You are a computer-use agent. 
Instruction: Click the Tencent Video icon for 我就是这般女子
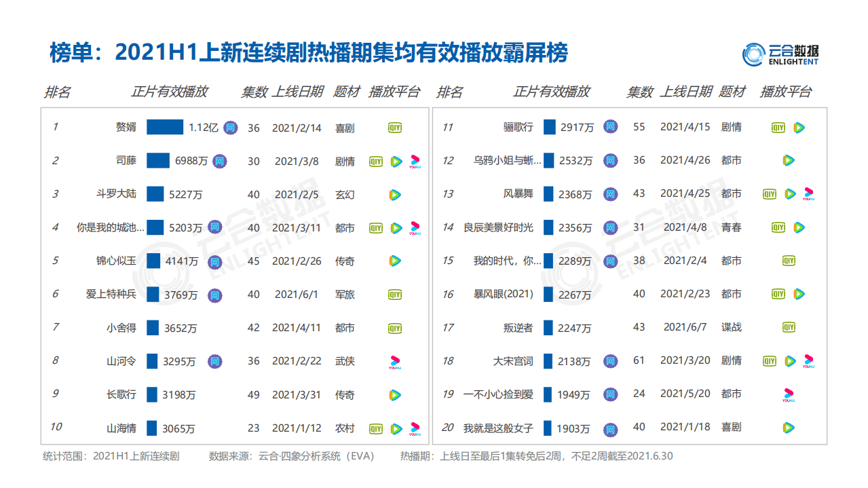pyautogui.click(x=788, y=427)
